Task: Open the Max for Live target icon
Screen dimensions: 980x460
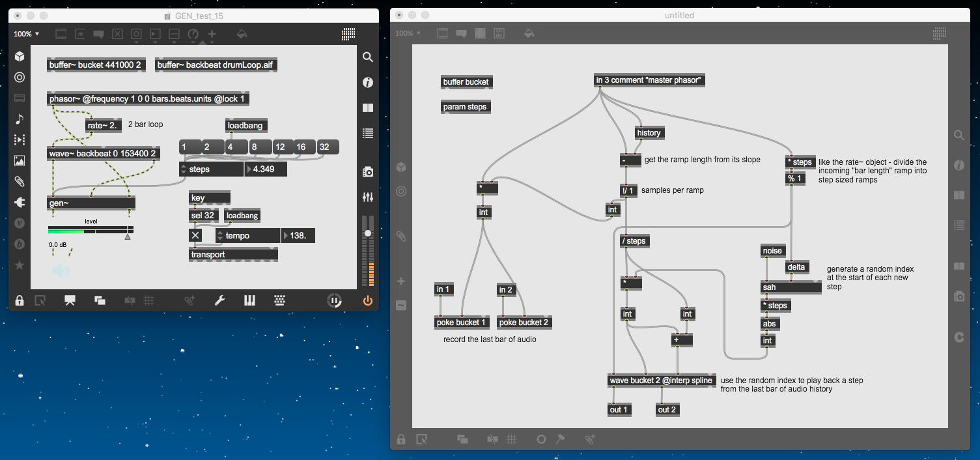Action: click(20, 77)
